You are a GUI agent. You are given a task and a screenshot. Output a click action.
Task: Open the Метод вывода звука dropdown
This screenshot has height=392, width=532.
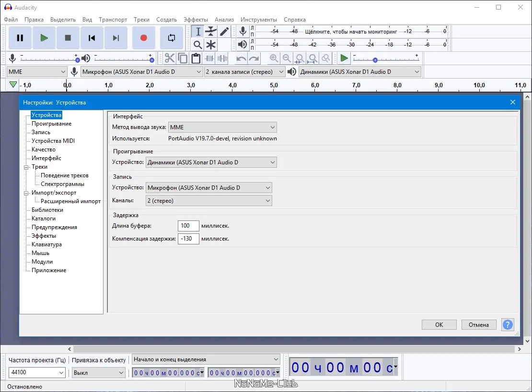coord(222,127)
